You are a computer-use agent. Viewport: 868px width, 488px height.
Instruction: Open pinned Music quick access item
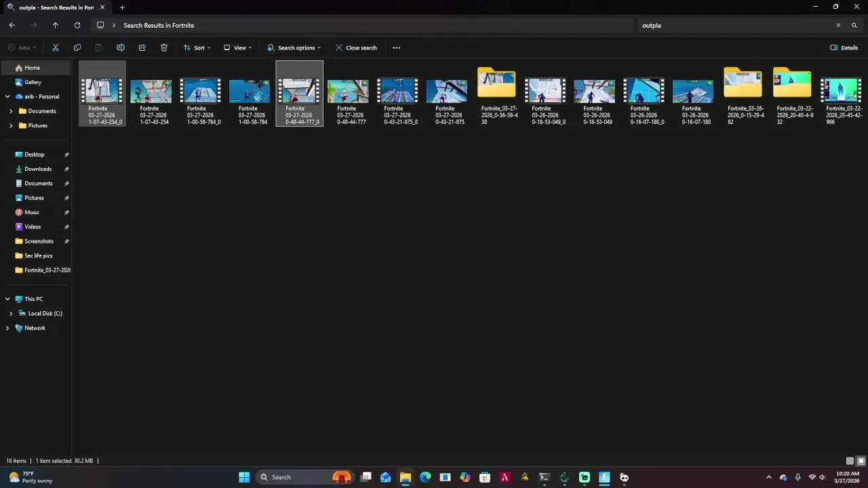[35, 212]
